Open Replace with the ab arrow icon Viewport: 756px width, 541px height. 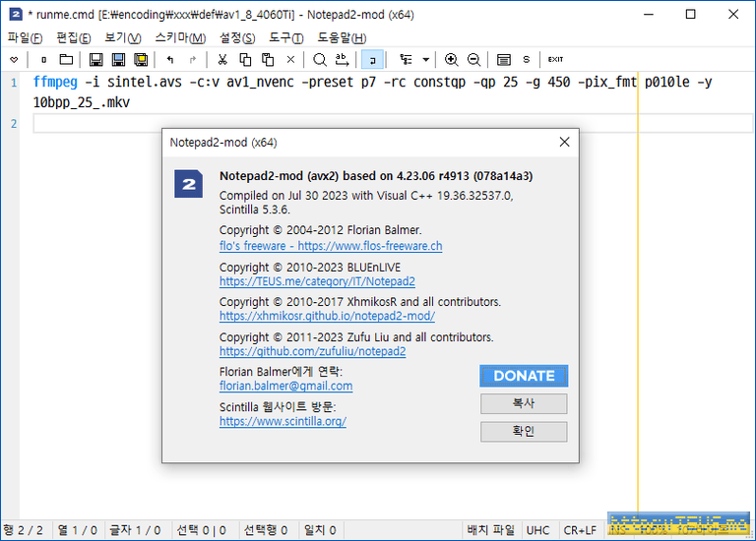coord(342,60)
